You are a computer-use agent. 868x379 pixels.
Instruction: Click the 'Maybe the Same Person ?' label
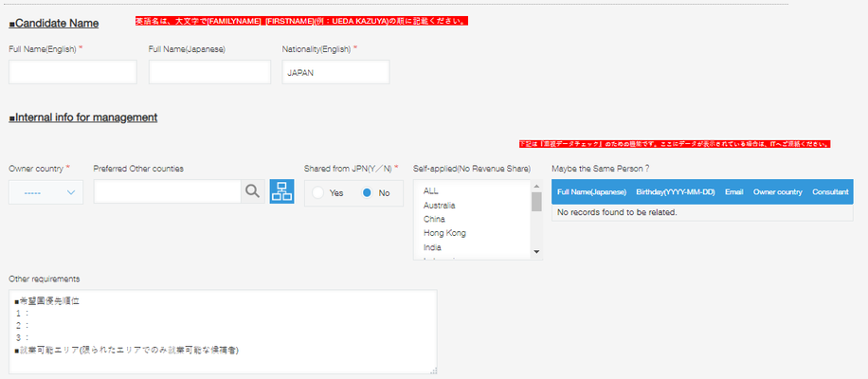[x=601, y=169]
